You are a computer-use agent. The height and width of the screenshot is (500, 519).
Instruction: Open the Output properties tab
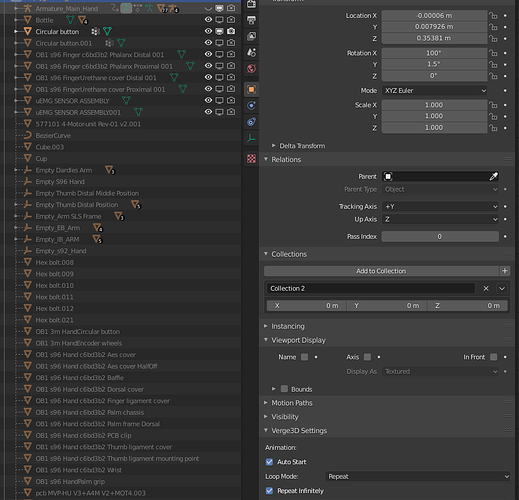[x=251, y=20]
